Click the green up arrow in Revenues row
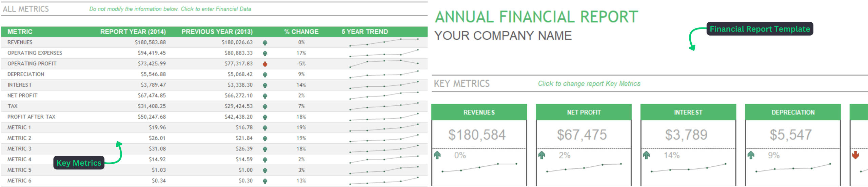 265,43
